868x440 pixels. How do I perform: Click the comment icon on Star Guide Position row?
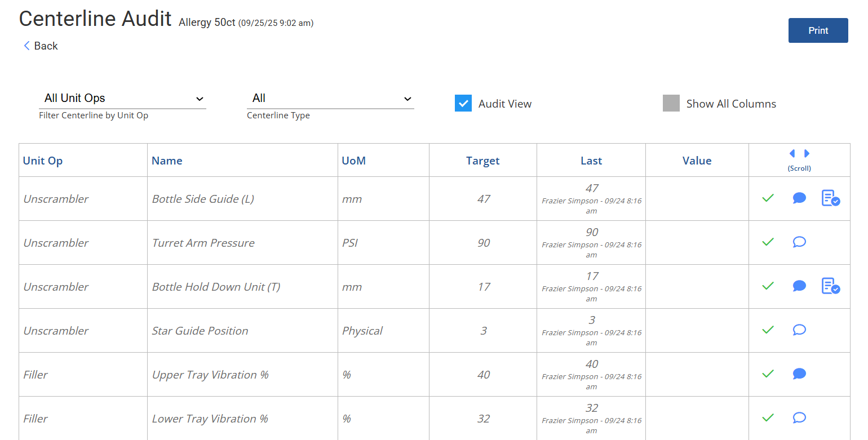pos(799,330)
